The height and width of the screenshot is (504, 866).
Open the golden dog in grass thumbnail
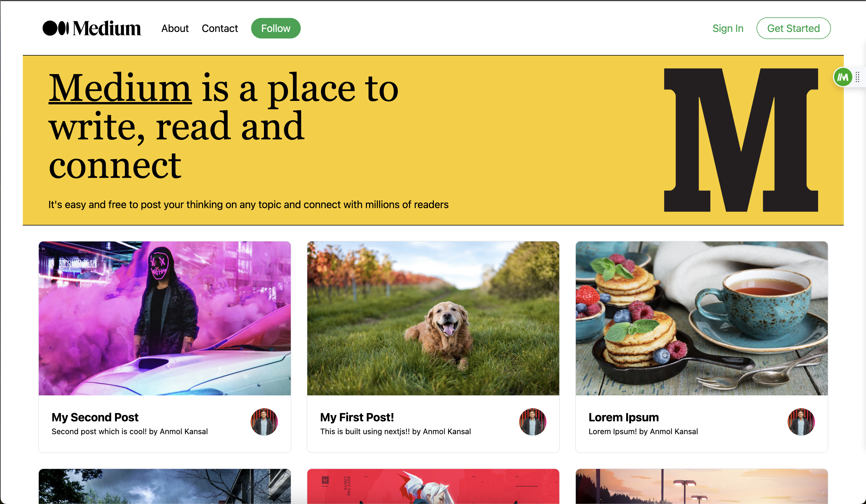(x=433, y=318)
